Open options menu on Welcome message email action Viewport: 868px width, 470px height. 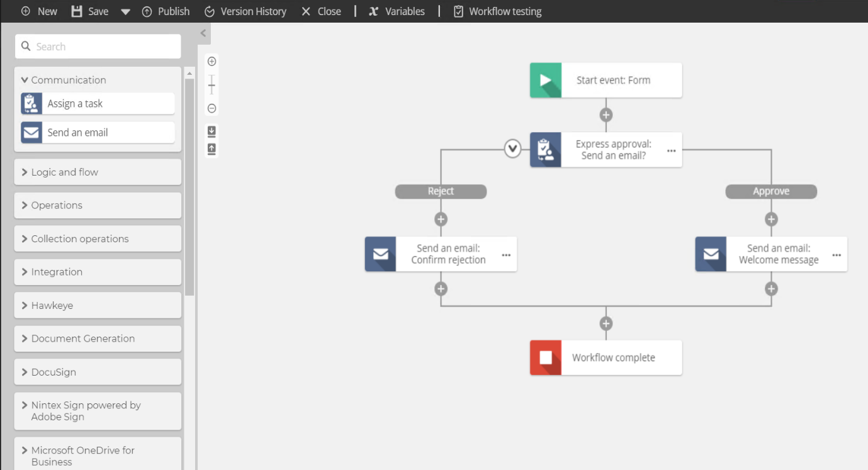837,254
